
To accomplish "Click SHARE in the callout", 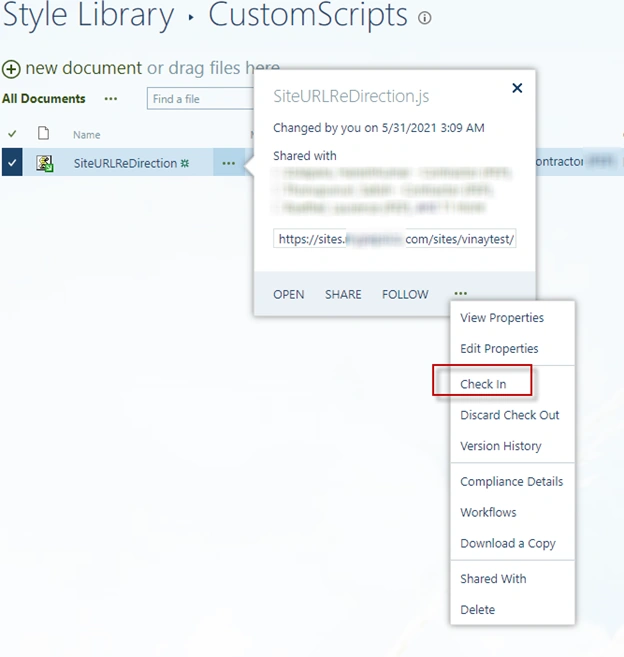I will click(x=343, y=295).
